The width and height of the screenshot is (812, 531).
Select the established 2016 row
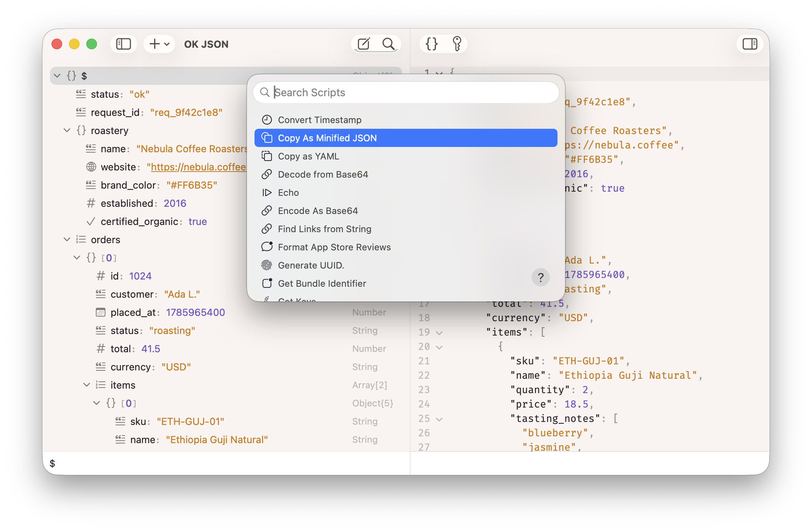click(x=148, y=203)
